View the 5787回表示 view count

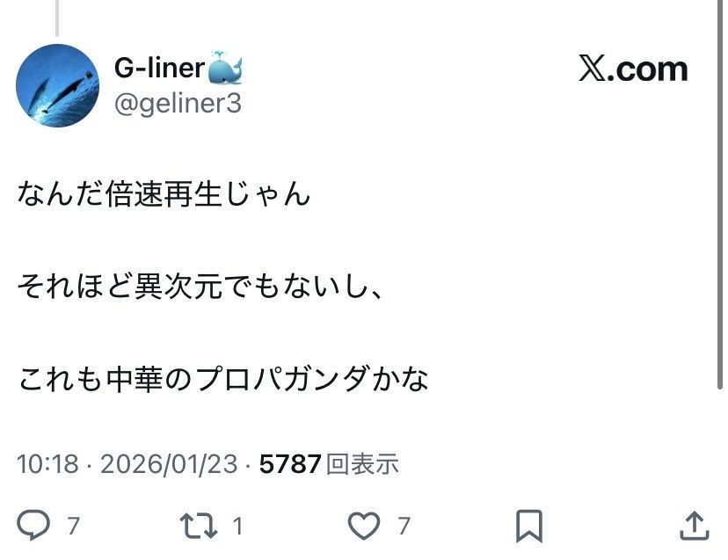tap(329, 463)
